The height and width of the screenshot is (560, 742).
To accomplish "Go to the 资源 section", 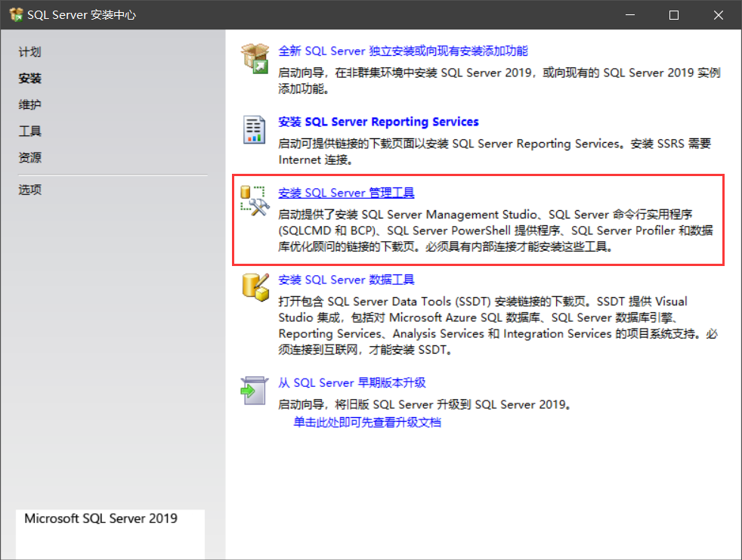I will click(x=29, y=158).
